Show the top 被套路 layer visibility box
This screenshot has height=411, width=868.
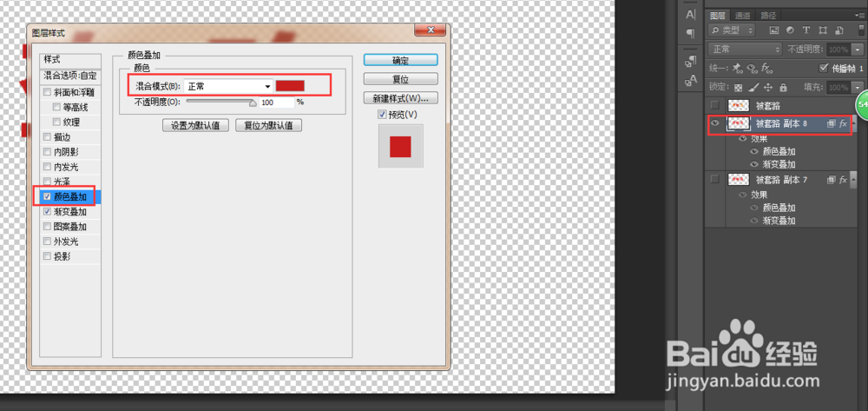715,105
